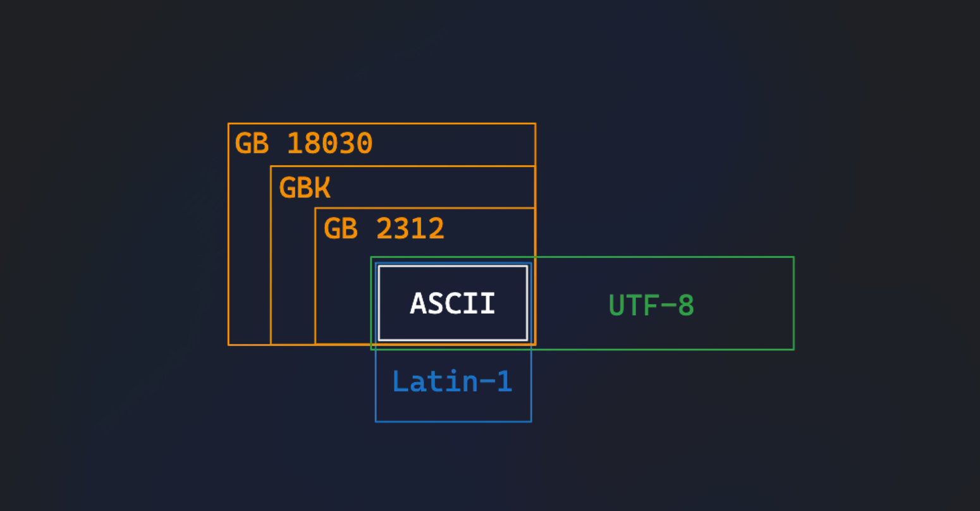This screenshot has height=511, width=980.
Task: Select the word Latin in blue
Action: click(x=434, y=381)
